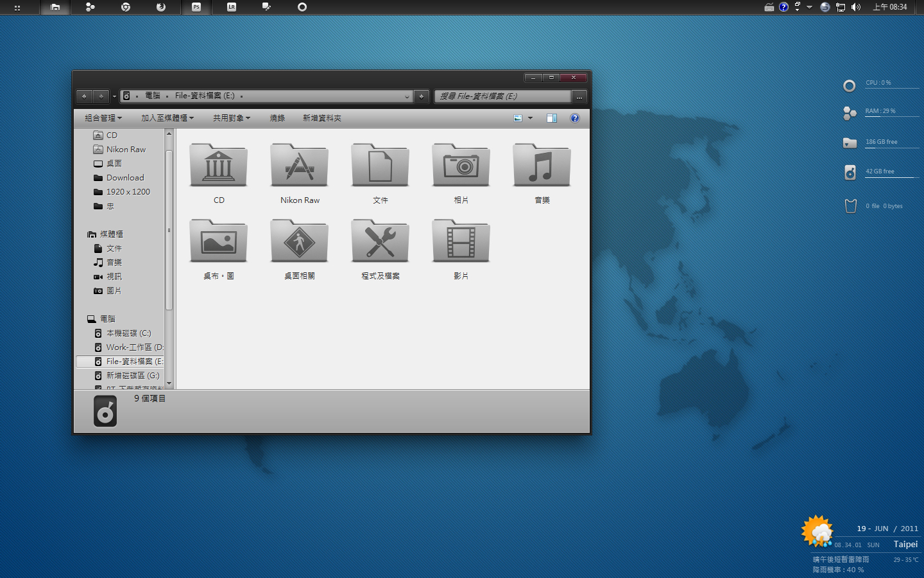
Task: Click the 186 GB free folder gadget icon
Action: (850, 143)
